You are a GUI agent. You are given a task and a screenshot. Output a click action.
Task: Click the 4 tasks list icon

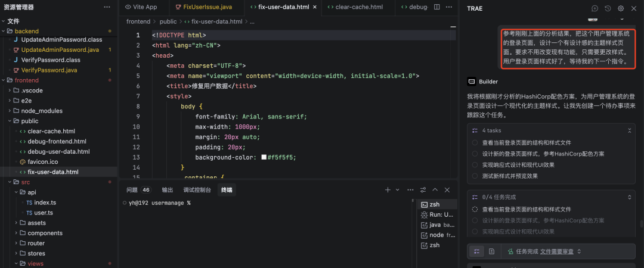pos(475,130)
